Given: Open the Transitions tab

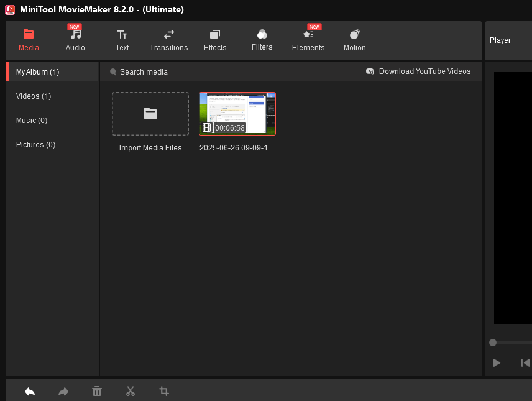Looking at the screenshot, I should (x=168, y=40).
